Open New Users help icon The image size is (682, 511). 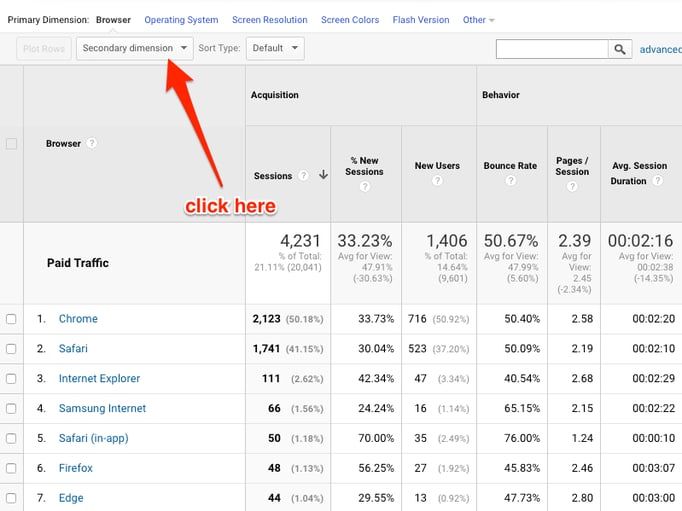pos(437,180)
